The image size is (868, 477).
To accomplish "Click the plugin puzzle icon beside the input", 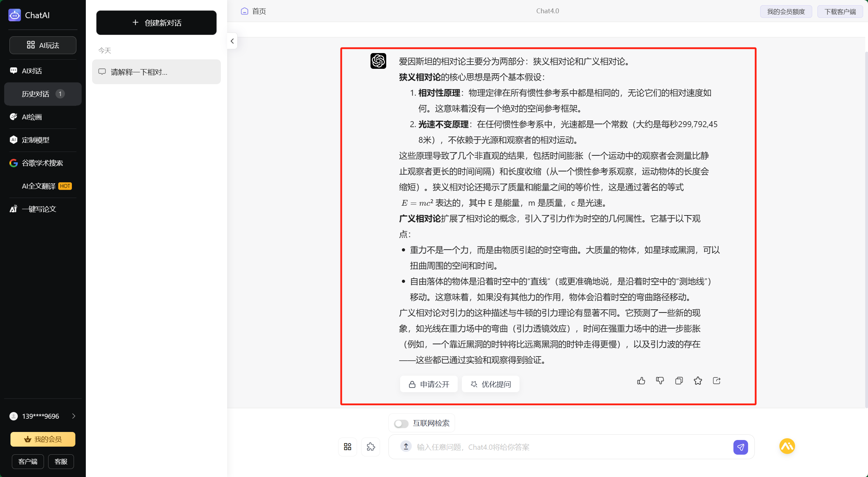I will point(371,447).
